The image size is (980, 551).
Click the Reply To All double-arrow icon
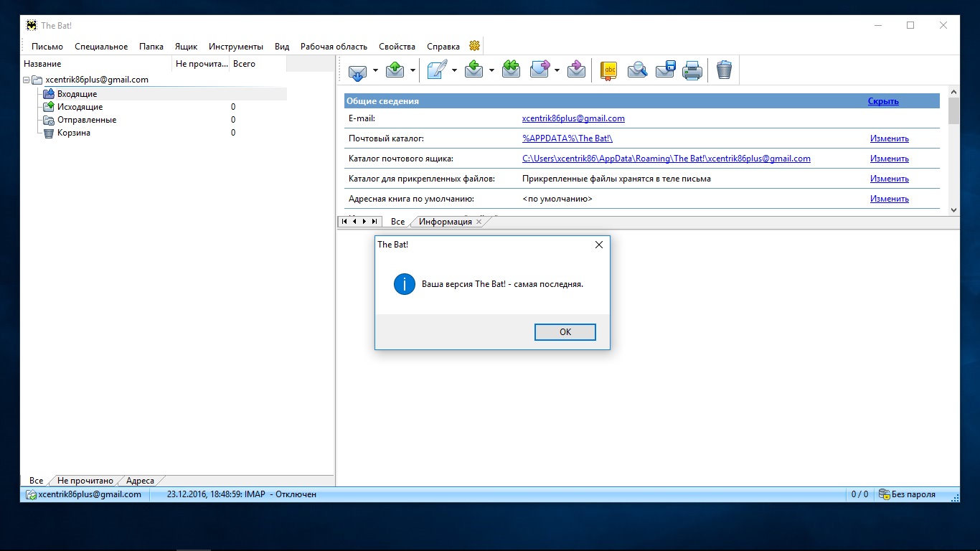511,70
